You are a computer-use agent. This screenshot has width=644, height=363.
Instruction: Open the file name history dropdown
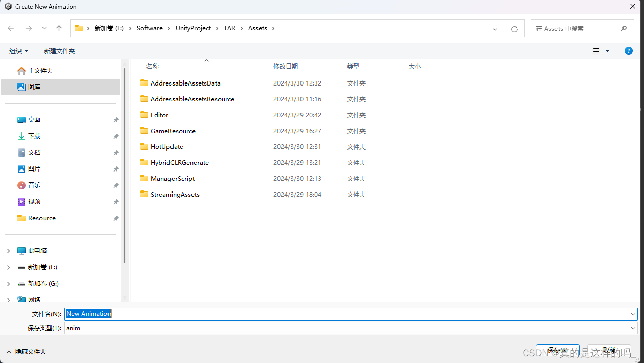[x=634, y=314]
